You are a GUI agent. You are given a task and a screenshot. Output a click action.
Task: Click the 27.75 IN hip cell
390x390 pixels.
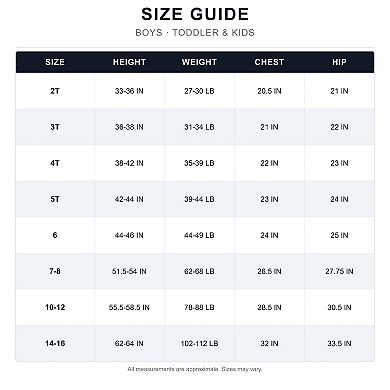point(339,271)
